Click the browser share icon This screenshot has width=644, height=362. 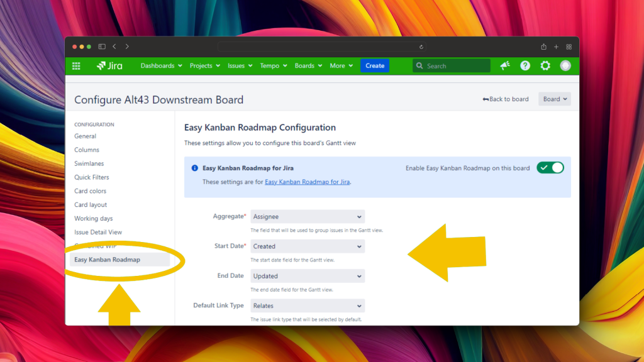tap(543, 47)
